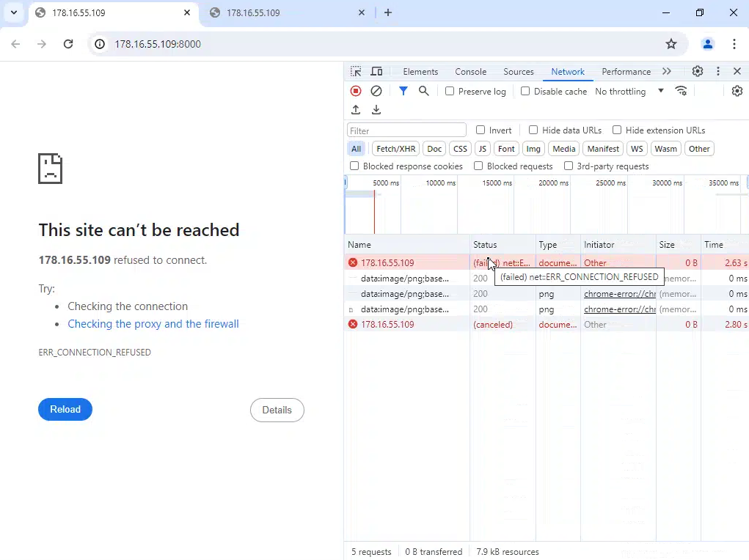
Task: Export the network log as HAR
Action: click(x=376, y=109)
